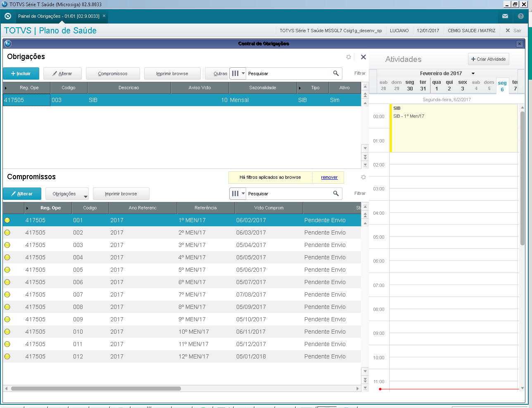
Task: Click the remover filter link
Action: pos(329,178)
